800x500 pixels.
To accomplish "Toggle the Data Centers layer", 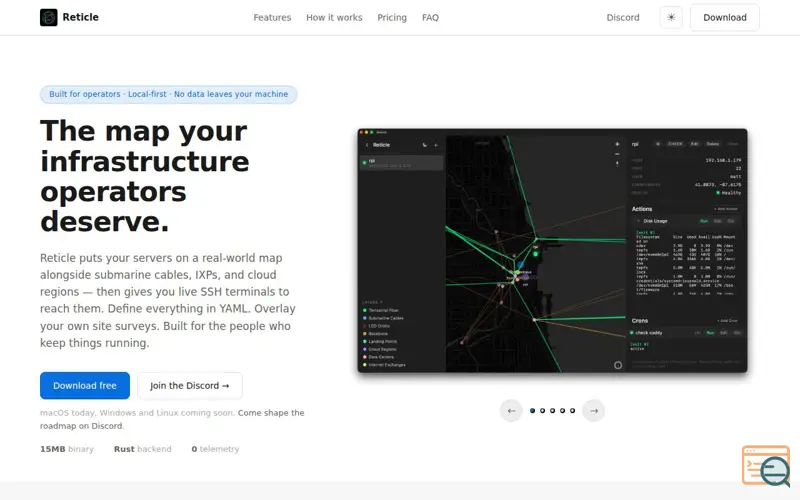I will (378, 357).
